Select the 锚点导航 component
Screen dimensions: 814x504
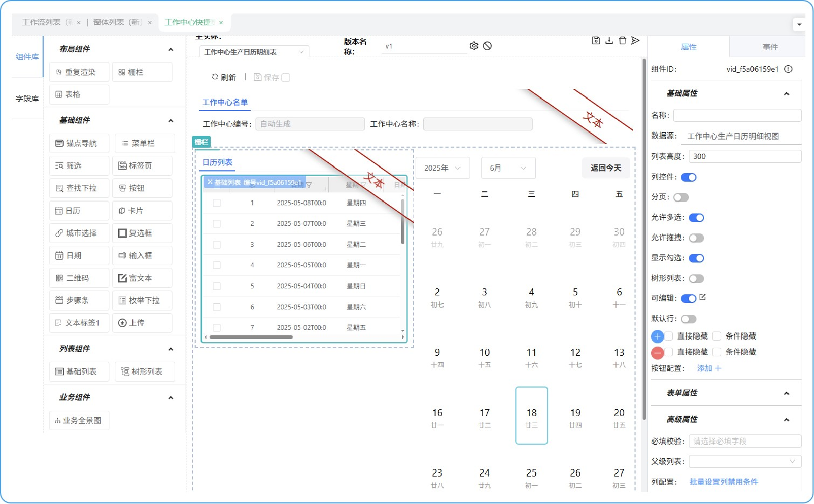coord(79,143)
